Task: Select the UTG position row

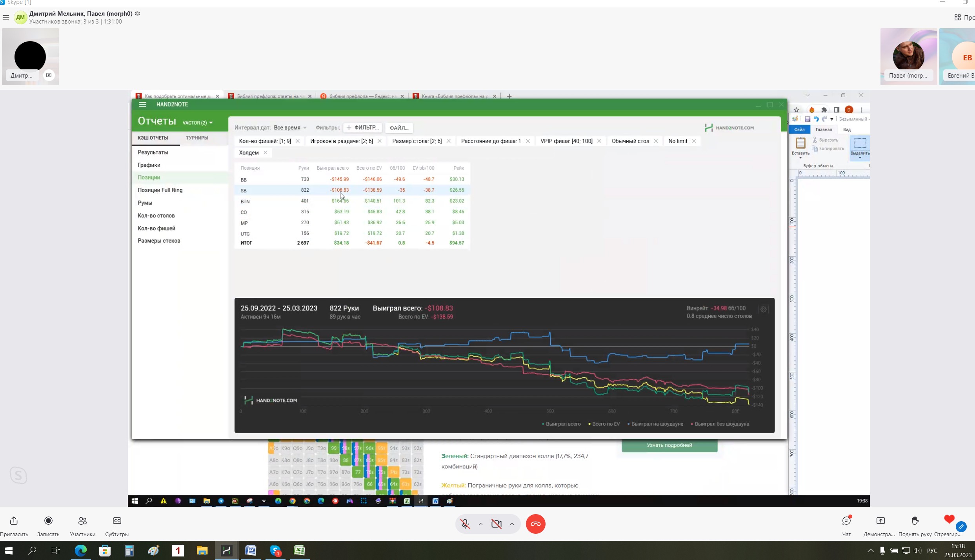Action: [x=352, y=234]
